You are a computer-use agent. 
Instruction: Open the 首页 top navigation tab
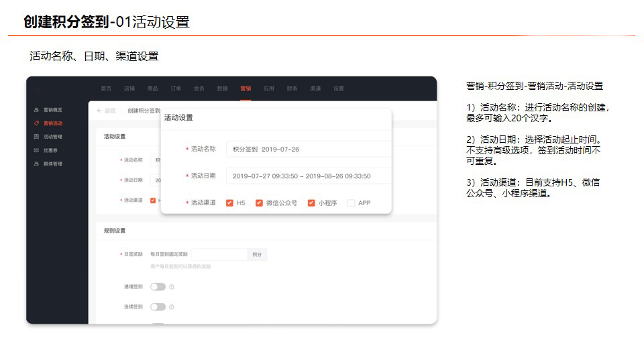coord(107,88)
